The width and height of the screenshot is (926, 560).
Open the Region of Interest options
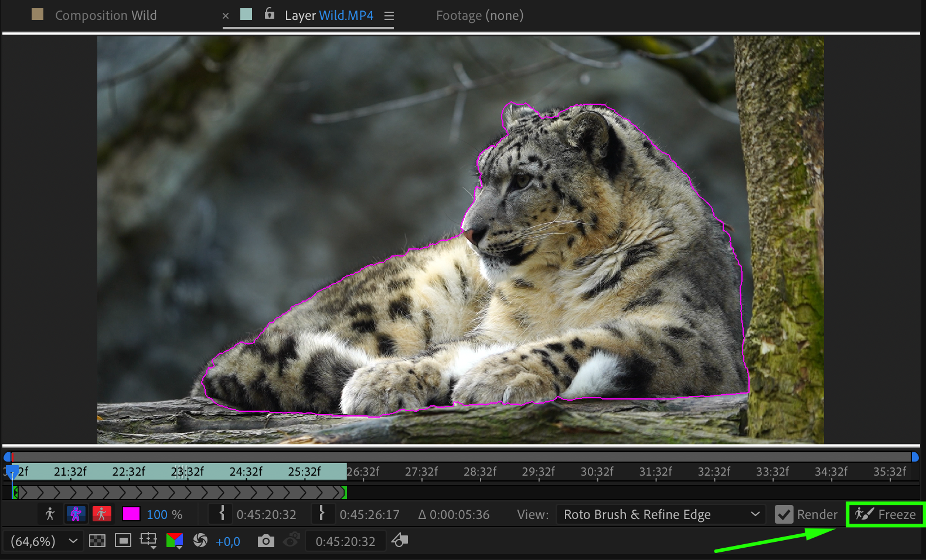click(148, 541)
